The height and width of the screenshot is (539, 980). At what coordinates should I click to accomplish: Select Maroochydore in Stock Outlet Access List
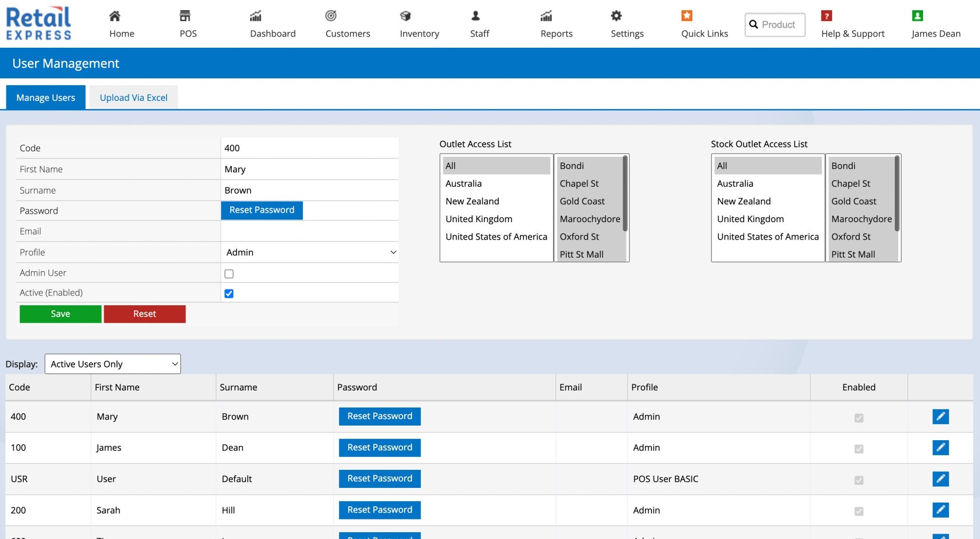(861, 219)
